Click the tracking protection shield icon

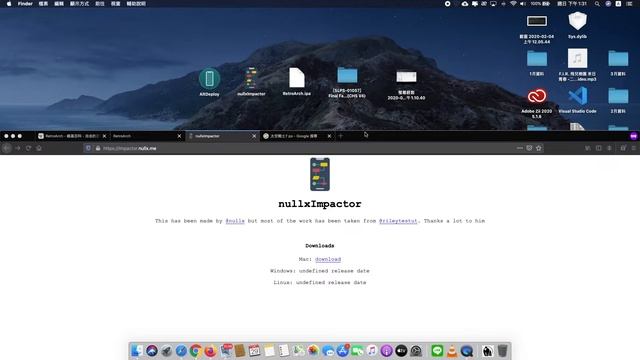(88, 148)
